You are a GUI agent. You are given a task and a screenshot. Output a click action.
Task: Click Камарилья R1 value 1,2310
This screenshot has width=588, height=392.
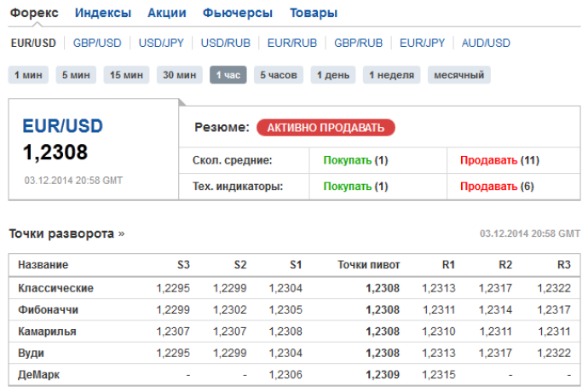(438, 331)
